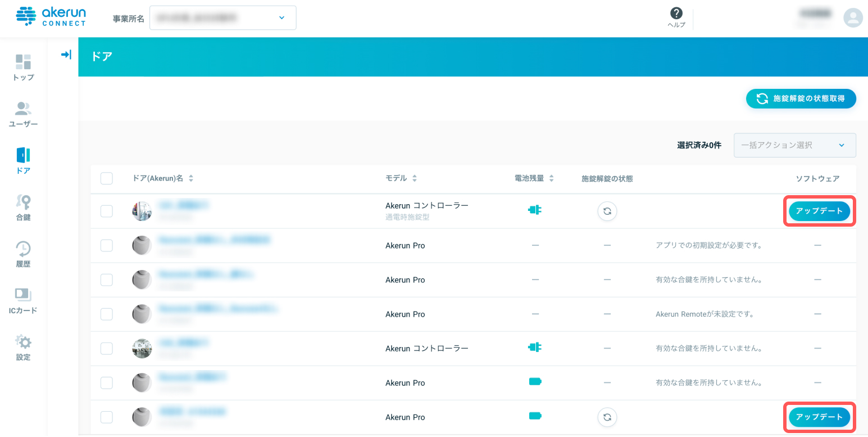The width and height of the screenshot is (868, 437).
Task: Click the 施錠解錠の状態 column header
Action: 607,178
